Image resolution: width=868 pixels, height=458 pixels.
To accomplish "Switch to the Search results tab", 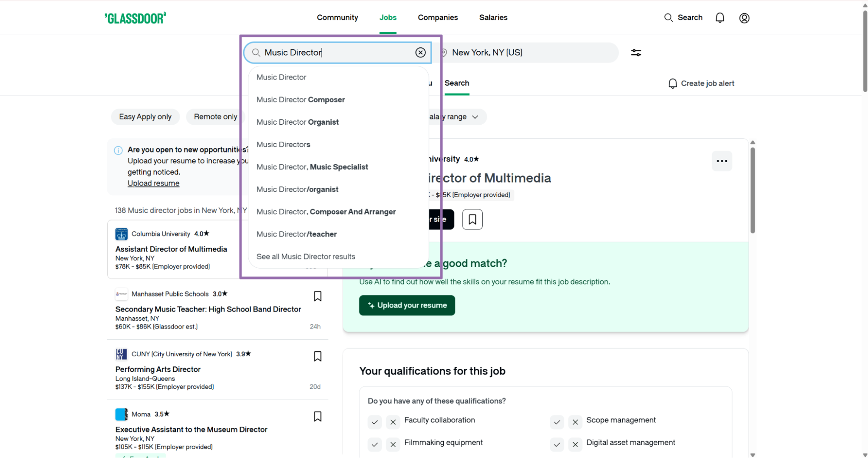I will pyautogui.click(x=457, y=83).
